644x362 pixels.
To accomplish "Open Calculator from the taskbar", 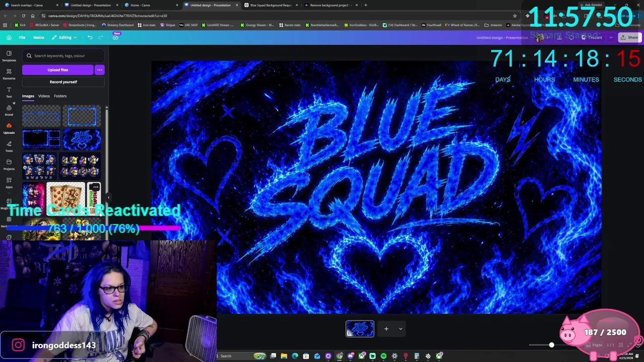I will click(x=417, y=356).
